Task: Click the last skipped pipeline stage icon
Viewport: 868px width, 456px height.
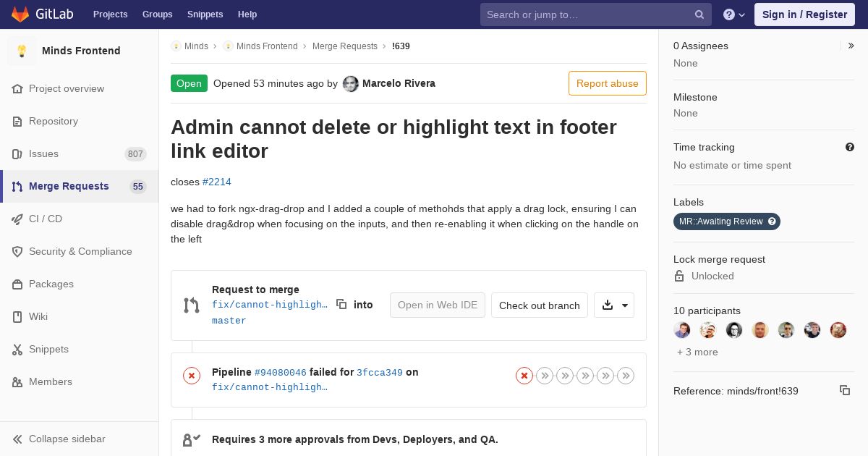Action: click(x=626, y=375)
